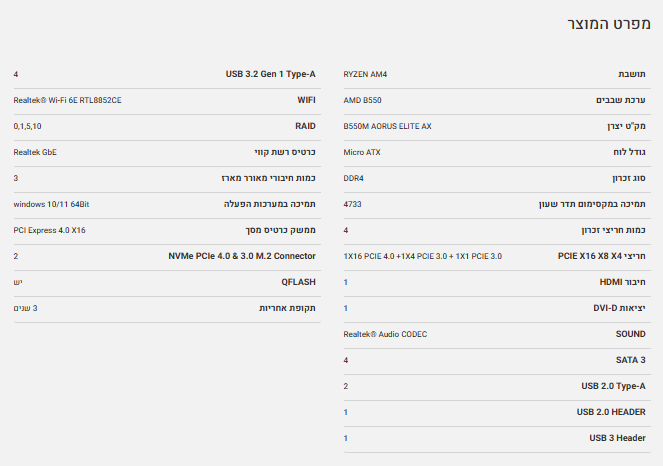Click the AMD B550 chipset value

click(362, 100)
